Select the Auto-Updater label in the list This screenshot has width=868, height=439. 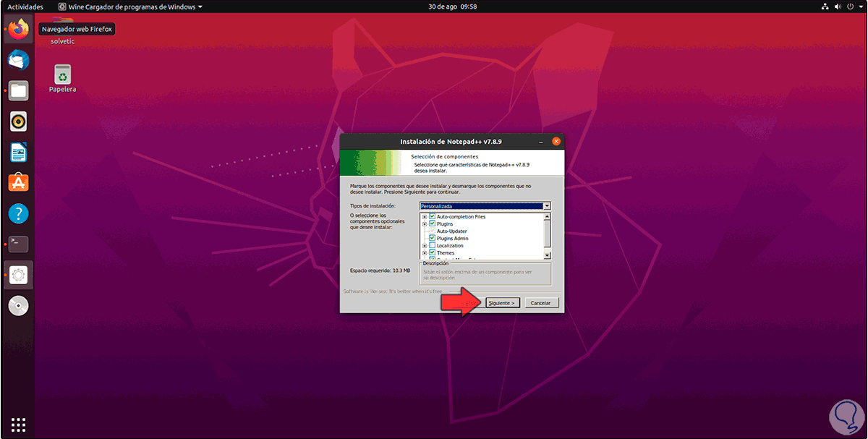tap(452, 231)
